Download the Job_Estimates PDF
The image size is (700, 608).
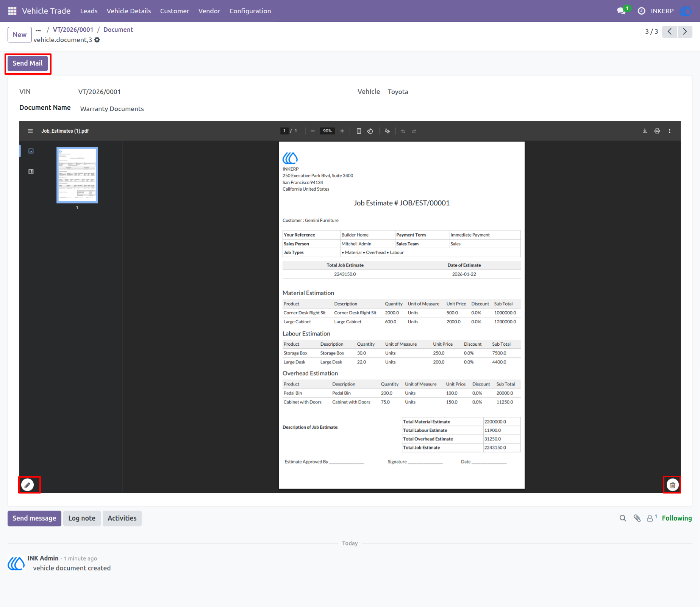(x=645, y=131)
